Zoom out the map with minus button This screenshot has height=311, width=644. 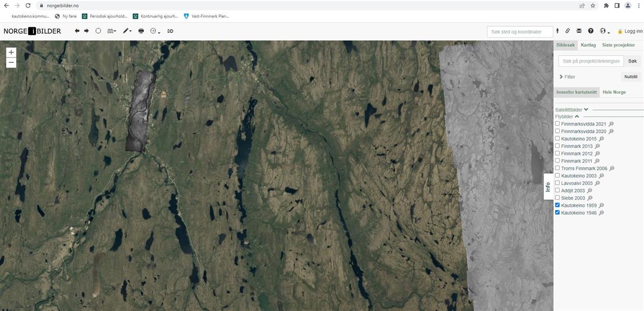tap(11, 63)
